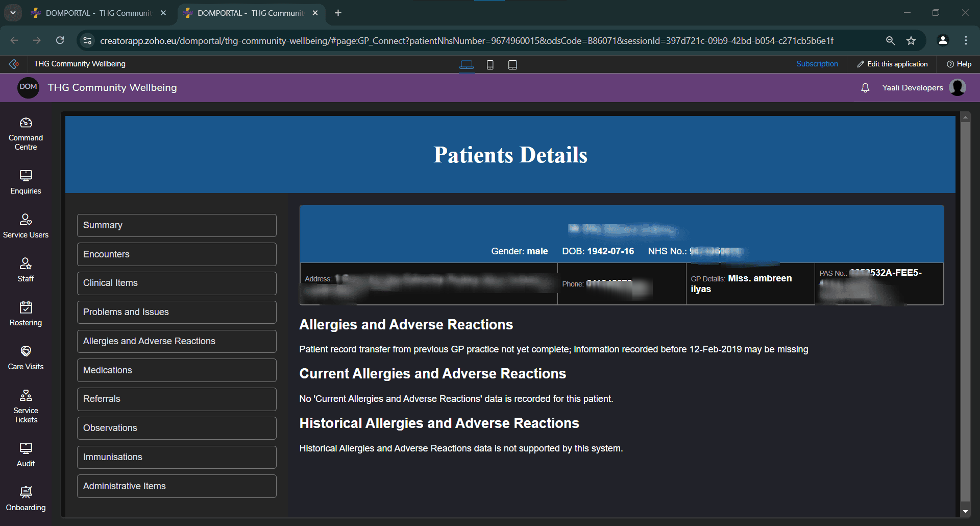Open the Command Centre from the sidebar
This screenshot has height=526, width=980.
[26, 133]
